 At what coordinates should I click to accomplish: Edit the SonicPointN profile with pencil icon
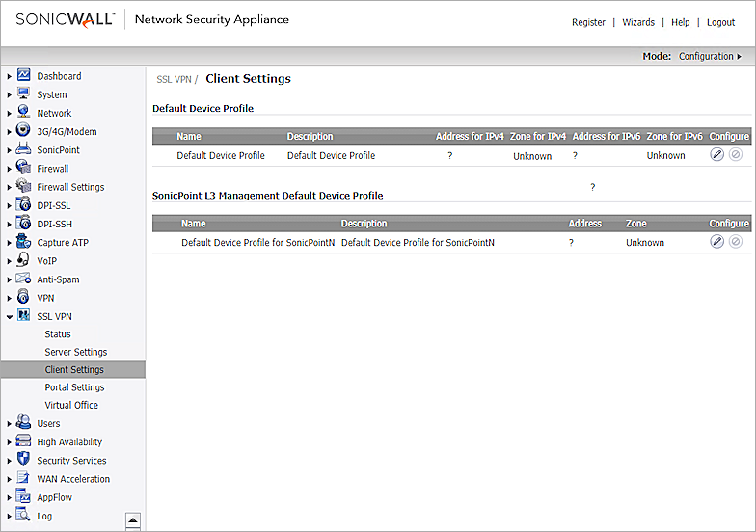point(716,242)
